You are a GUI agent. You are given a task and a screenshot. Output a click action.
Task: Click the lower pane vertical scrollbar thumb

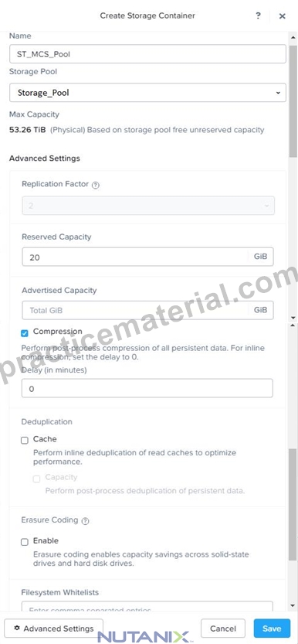(293, 504)
